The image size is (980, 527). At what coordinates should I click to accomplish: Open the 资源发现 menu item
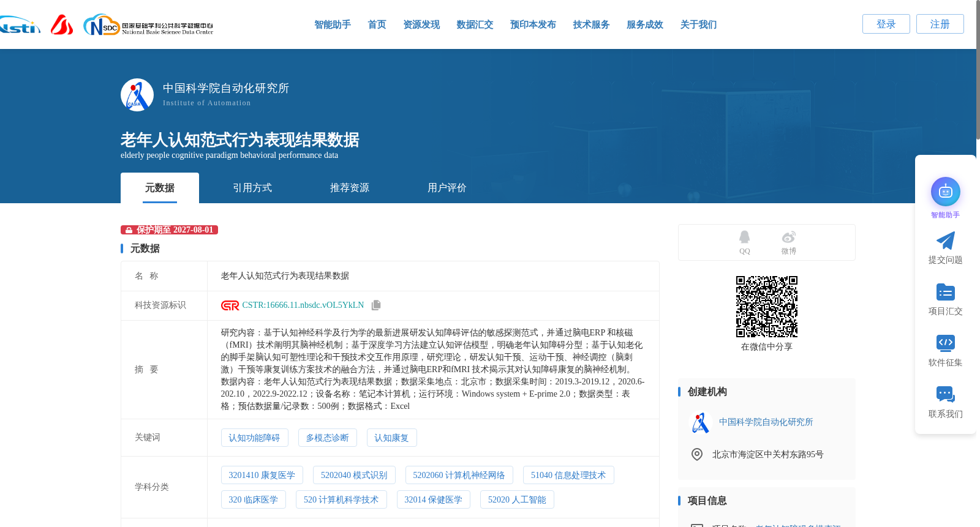421,24
